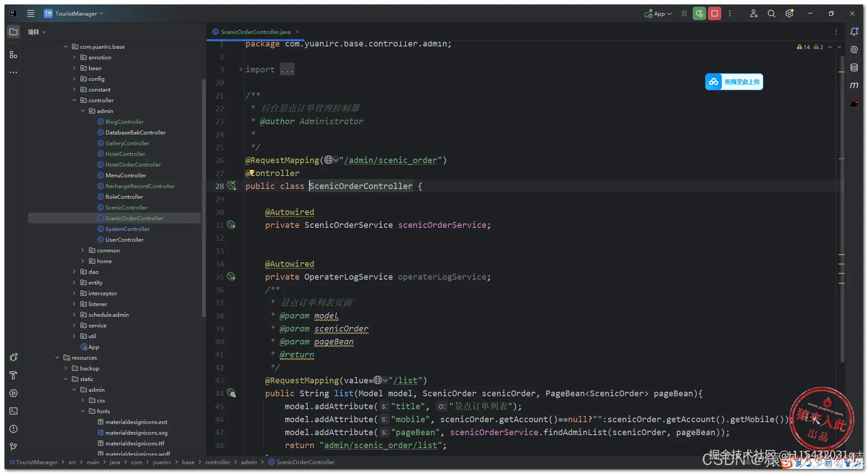Open the Terminal tool window

[x=13, y=411]
